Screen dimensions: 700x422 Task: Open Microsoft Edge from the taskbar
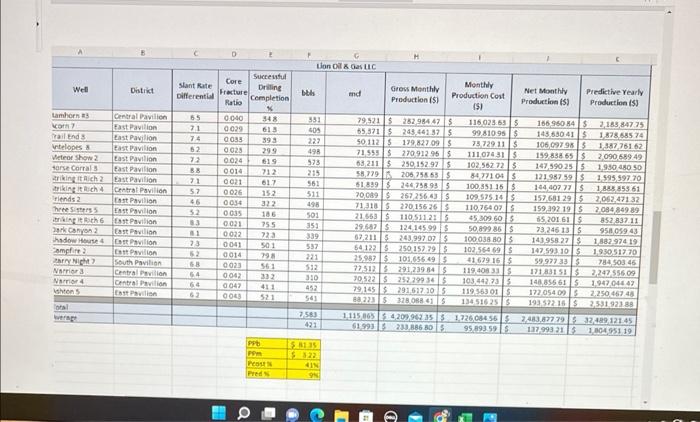point(317,415)
